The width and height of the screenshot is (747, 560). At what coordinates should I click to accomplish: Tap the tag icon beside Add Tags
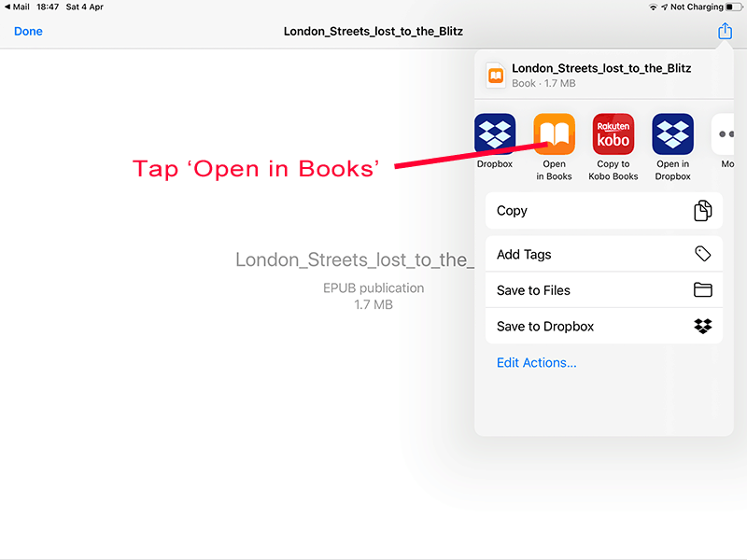point(703,254)
